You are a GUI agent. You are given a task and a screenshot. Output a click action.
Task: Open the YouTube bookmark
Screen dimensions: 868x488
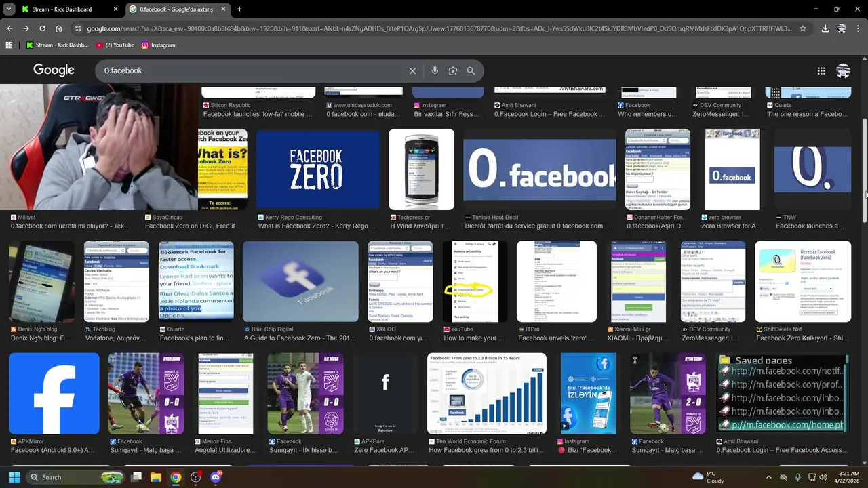point(115,45)
